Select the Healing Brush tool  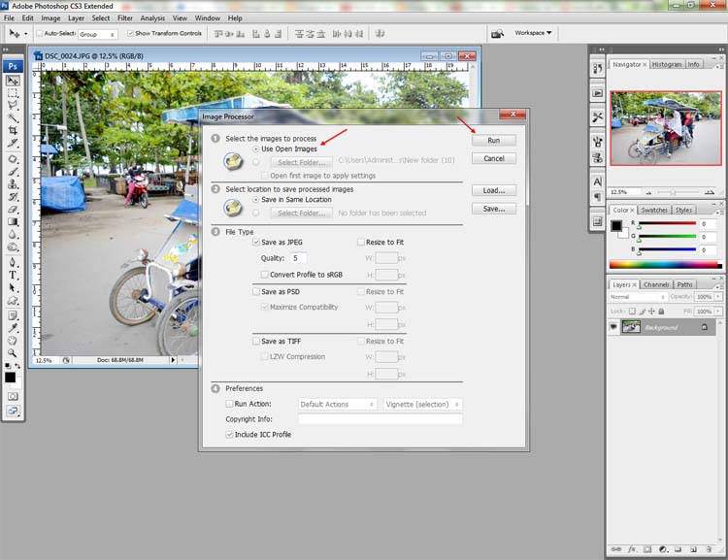(x=13, y=159)
